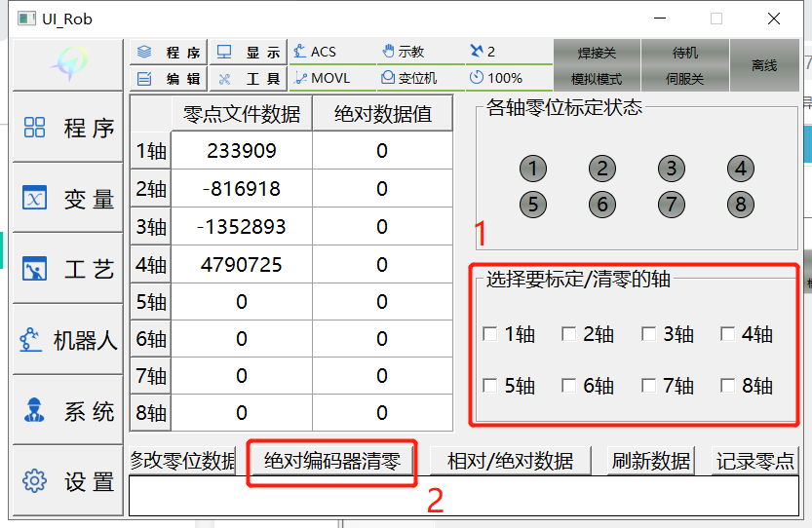Image resolution: width=812 pixels, height=528 pixels.
Task: Open the 工艺 process sidebar icon
Action: tap(35, 268)
